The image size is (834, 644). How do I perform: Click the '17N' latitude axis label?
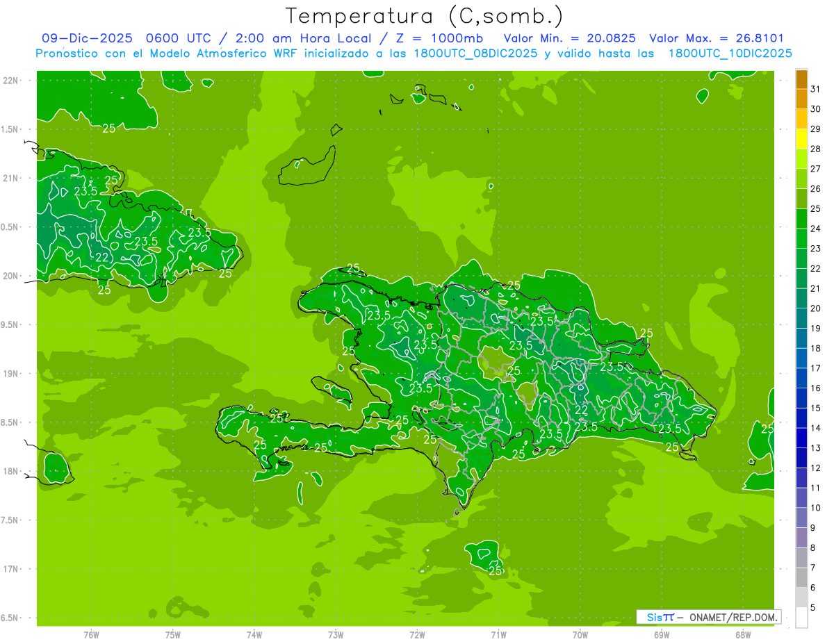tap(10, 569)
